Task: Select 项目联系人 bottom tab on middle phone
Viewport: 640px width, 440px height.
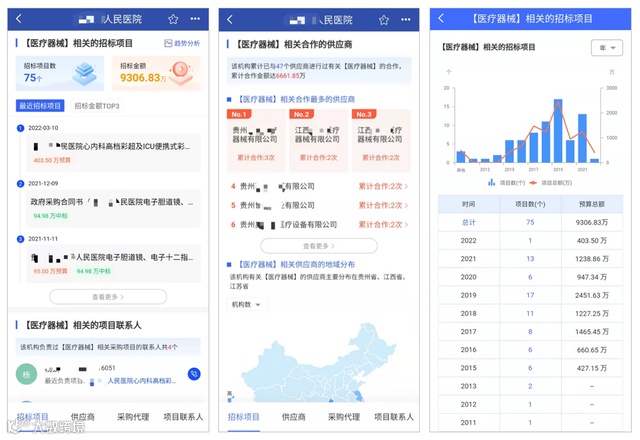Action: (x=394, y=417)
